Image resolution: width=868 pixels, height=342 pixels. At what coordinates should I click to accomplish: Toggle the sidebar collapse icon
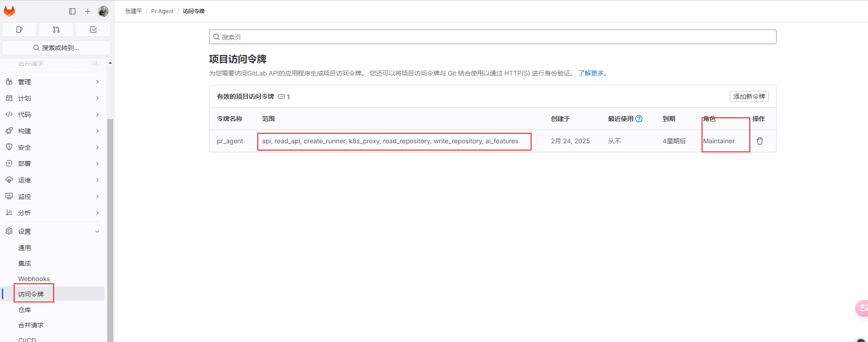[72, 11]
